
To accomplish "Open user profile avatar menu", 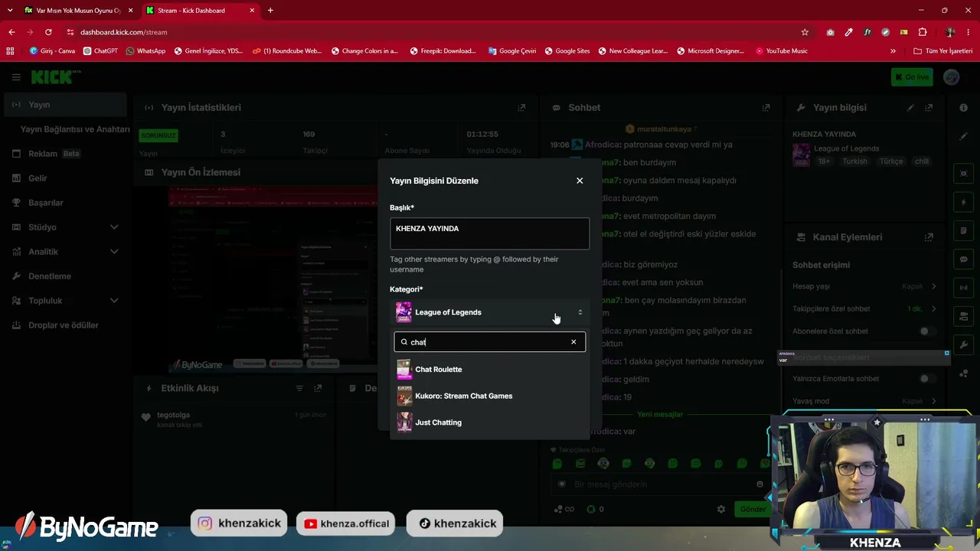I will (x=952, y=77).
